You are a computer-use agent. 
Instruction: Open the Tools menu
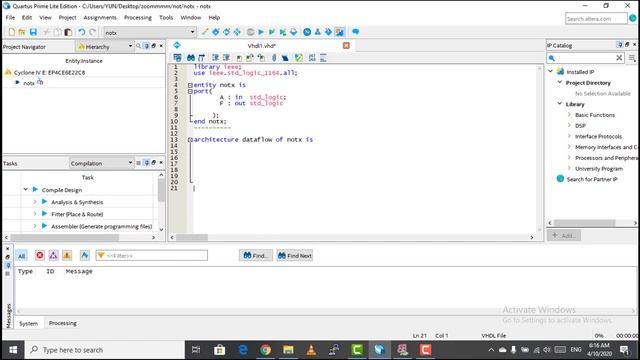click(166, 18)
